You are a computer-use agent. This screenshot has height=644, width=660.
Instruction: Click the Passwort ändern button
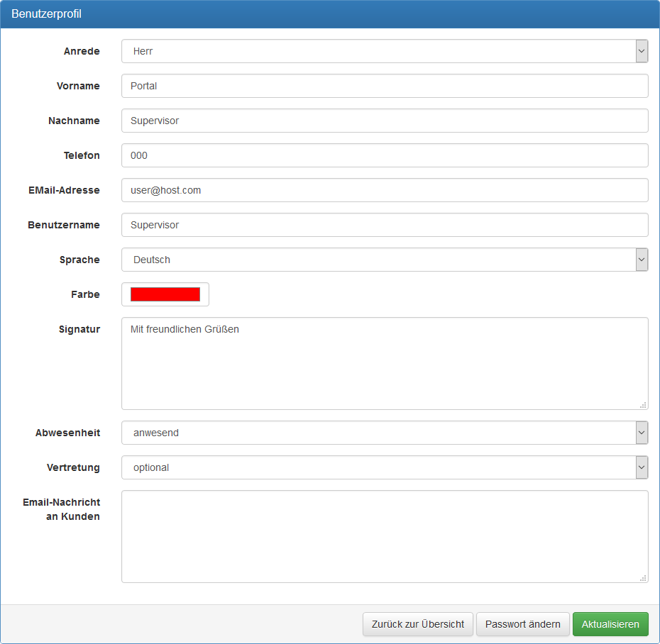pos(522,624)
